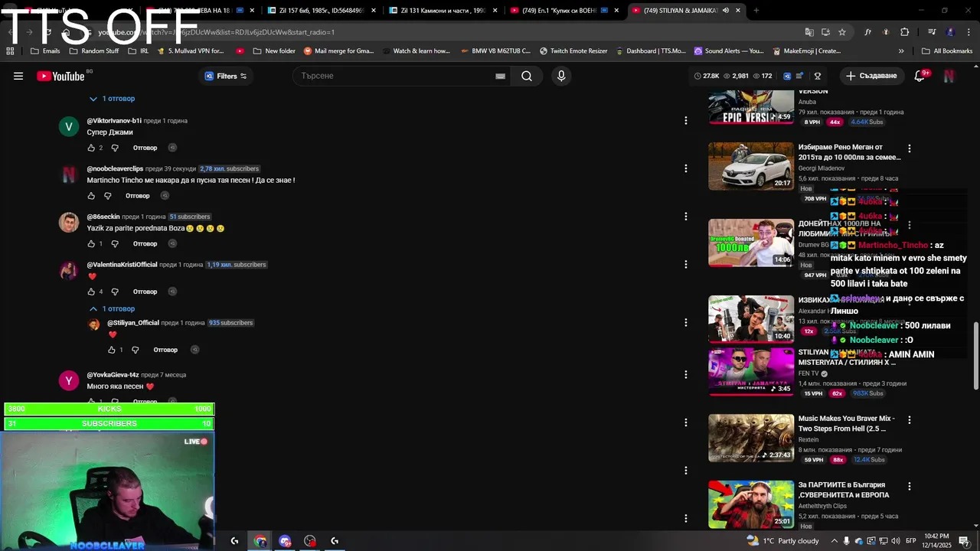Open Twitch Emote Resizer bookmark
This screenshot has width=980, height=551.
pos(573,51)
